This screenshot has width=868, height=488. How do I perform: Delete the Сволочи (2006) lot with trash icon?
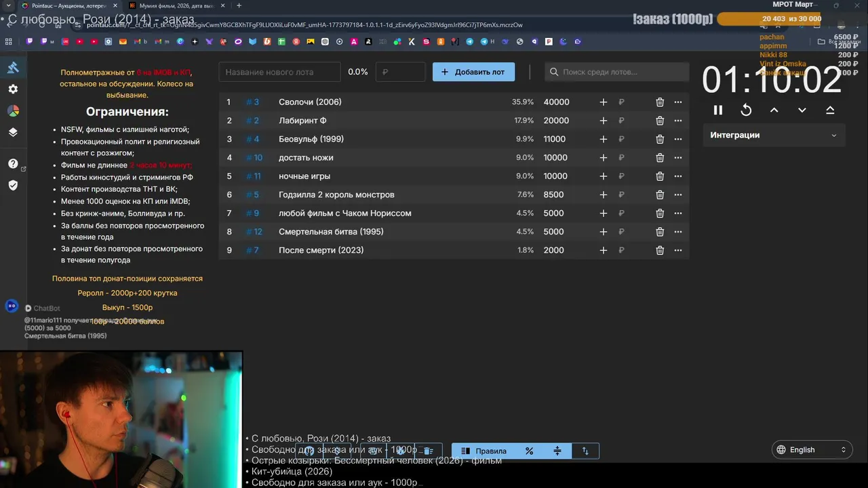click(660, 102)
